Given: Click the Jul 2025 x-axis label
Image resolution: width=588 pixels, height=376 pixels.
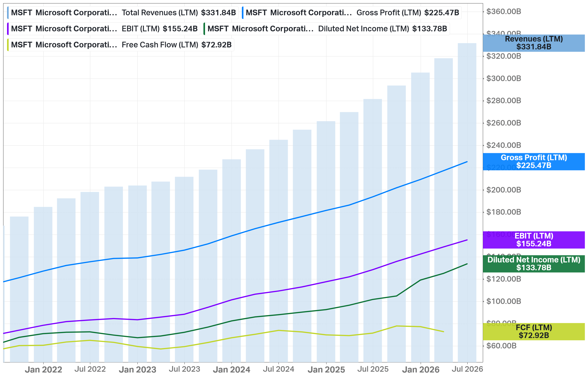Looking at the screenshot, I should [373, 369].
